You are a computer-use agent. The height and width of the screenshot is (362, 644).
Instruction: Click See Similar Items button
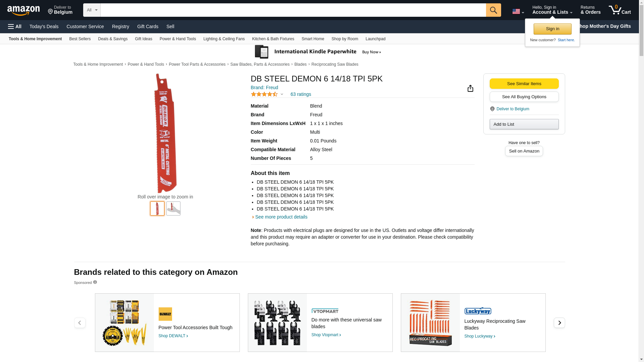pyautogui.click(x=524, y=83)
